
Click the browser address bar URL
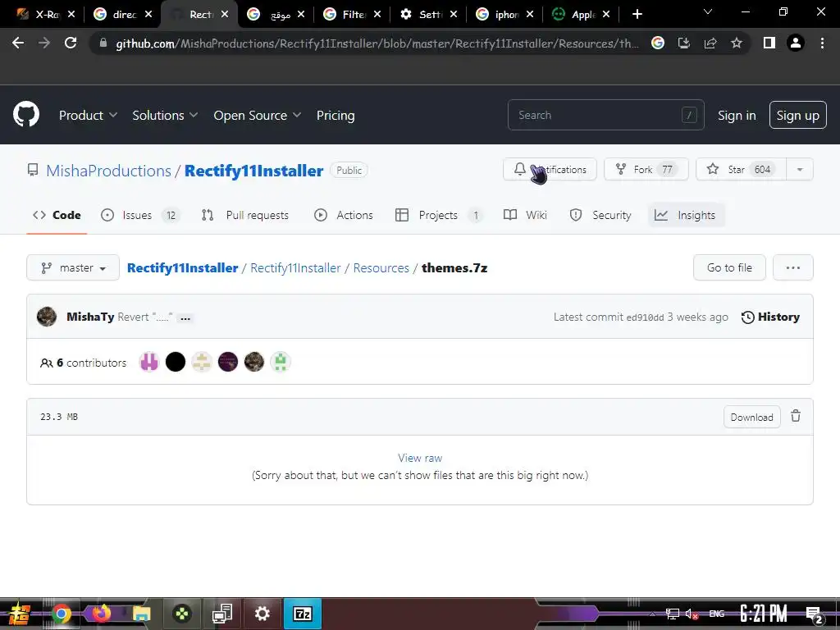click(x=377, y=43)
